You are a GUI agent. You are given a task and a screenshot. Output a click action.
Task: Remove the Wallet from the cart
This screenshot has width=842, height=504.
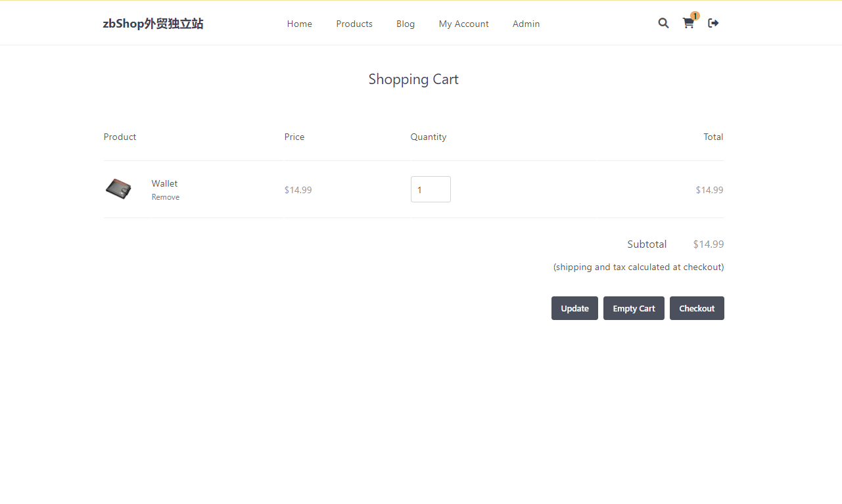tap(166, 197)
